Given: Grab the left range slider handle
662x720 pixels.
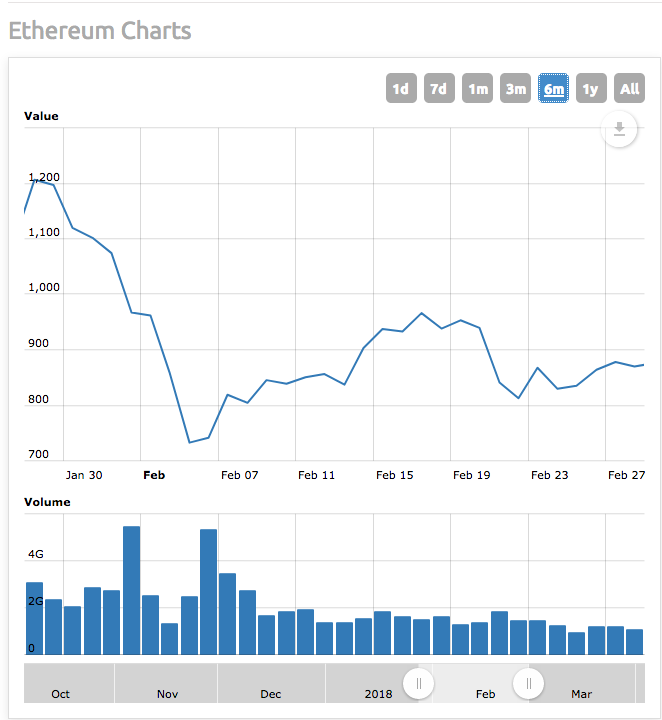Looking at the screenshot, I should [x=418, y=684].
